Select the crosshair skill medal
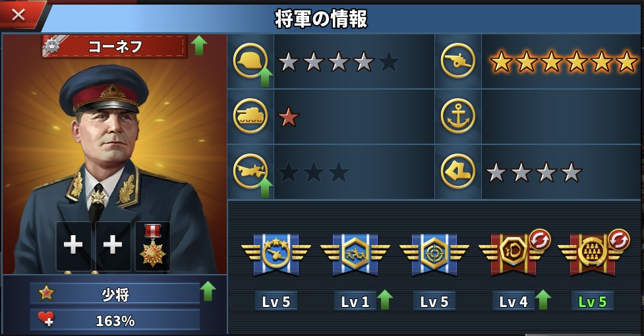The image size is (644, 336). click(434, 254)
